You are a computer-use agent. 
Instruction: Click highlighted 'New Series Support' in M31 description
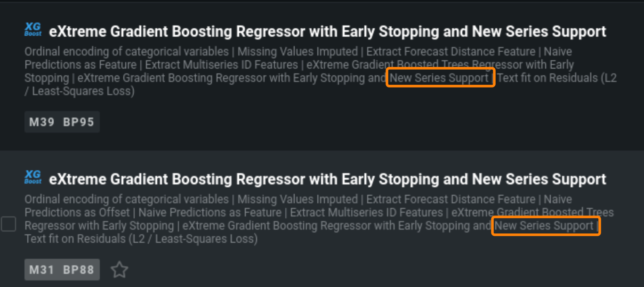click(545, 226)
